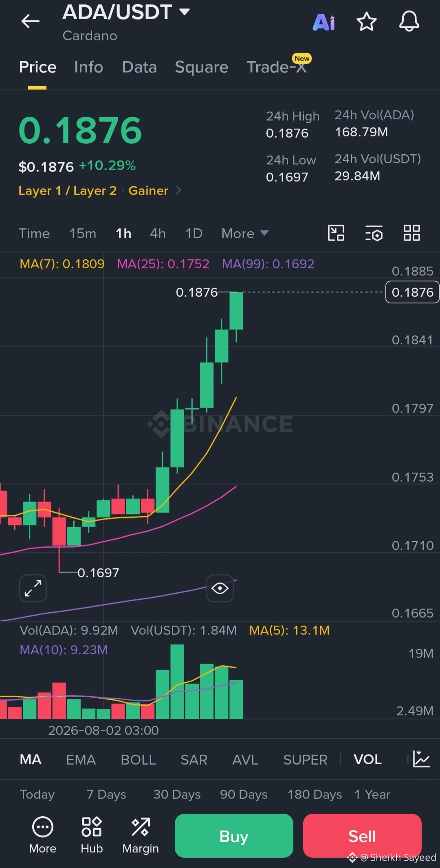440x868 pixels.
Task: Add ADA/USDT to favorites with star
Action: (366, 22)
